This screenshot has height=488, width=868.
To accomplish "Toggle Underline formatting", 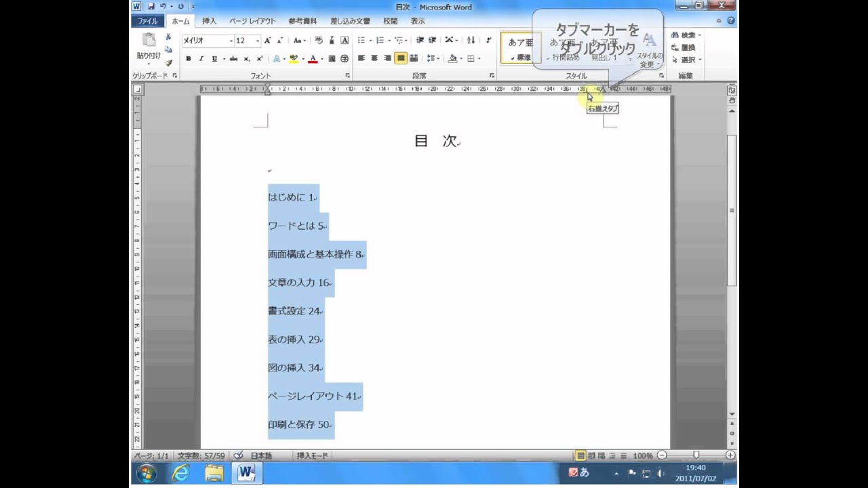I will coord(214,58).
